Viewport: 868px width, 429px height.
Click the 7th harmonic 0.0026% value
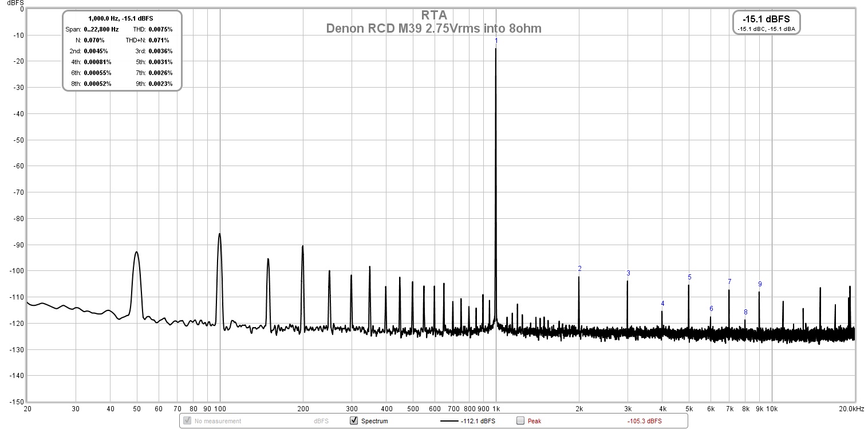pyautogui.click(x=160, y=73)
